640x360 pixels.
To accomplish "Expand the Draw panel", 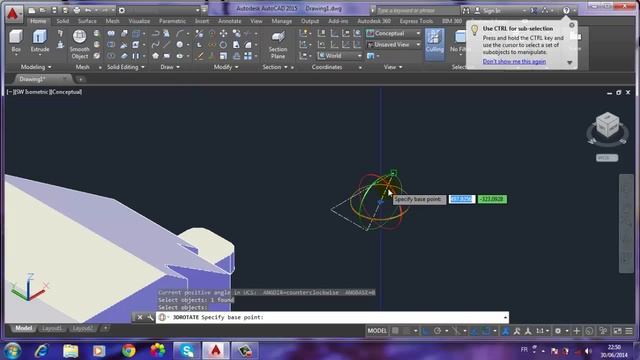I will (170, 67).
